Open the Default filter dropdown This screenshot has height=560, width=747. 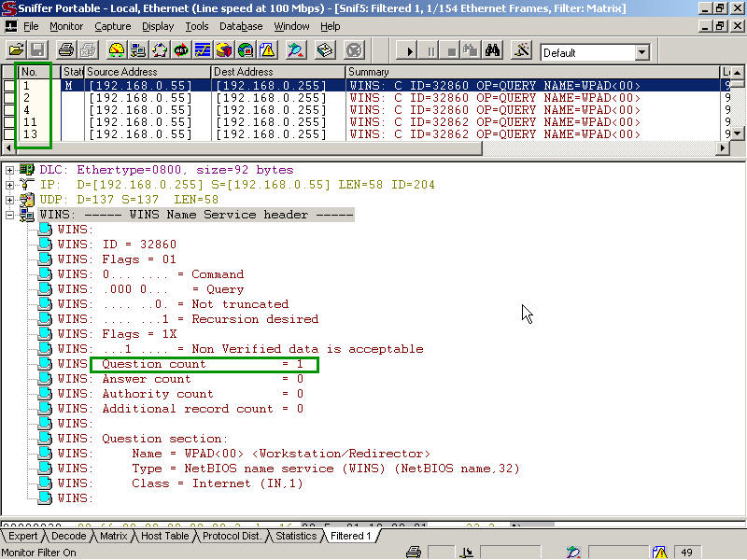(641, 53)
